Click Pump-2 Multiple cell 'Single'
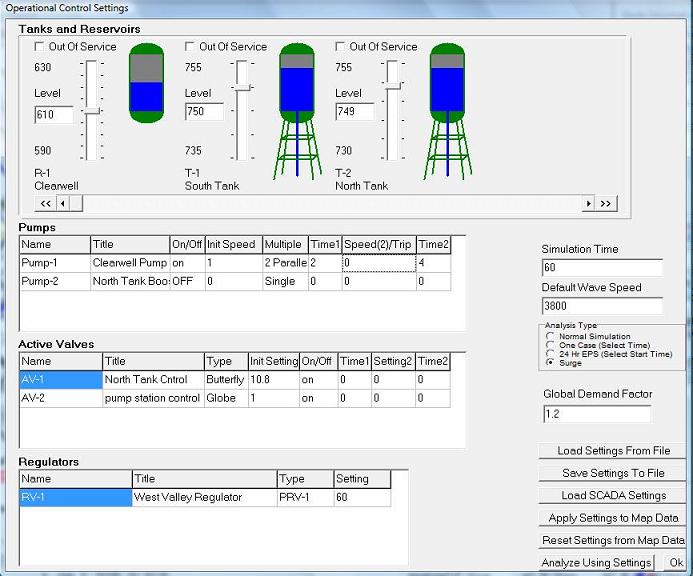This screenshot has width=693, height=576. tap(285, 282)
